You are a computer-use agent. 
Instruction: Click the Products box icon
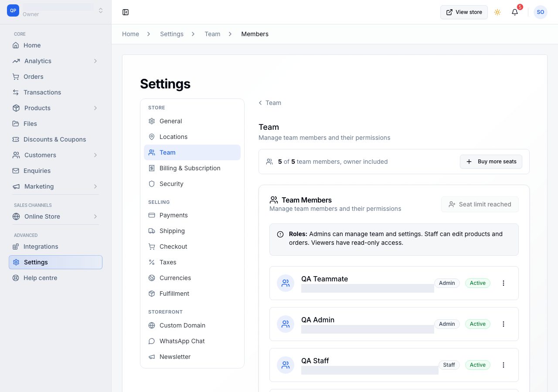click(x=16, y=108)
